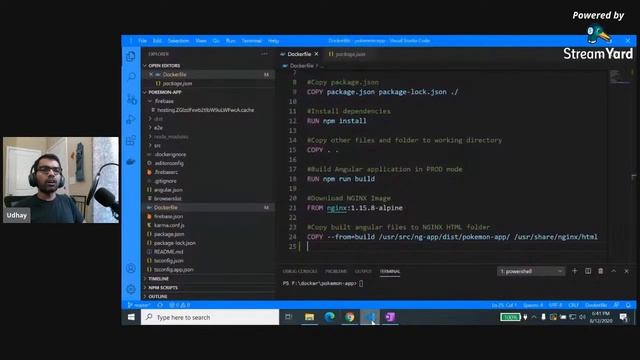Close the Dockerfile editor tab
This screenshot has width=640, height=360.
point(316,54)
